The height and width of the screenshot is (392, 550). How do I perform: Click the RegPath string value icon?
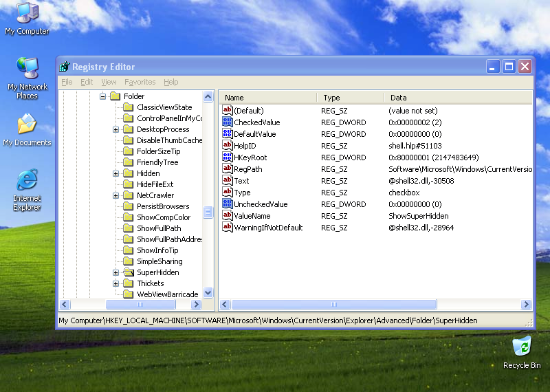pos(228,168)
